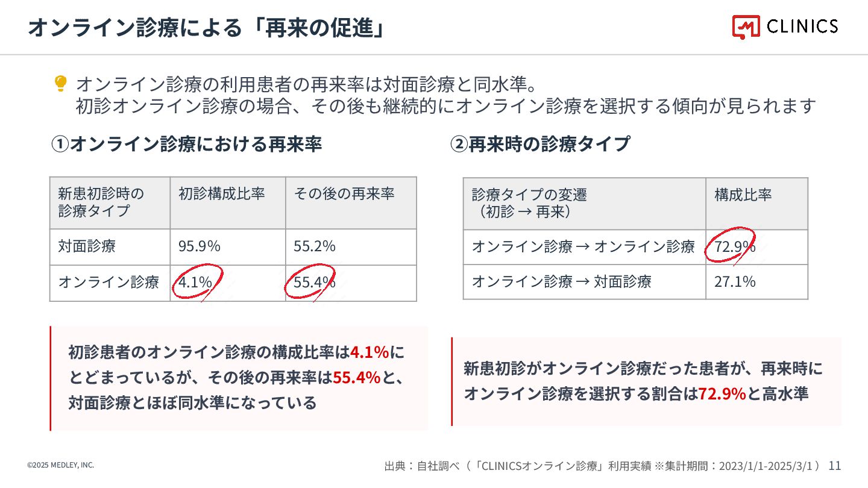Click the page number 11
Viewport: 868px width, 488px height.
pyautogui.click(x=835, y=466)
